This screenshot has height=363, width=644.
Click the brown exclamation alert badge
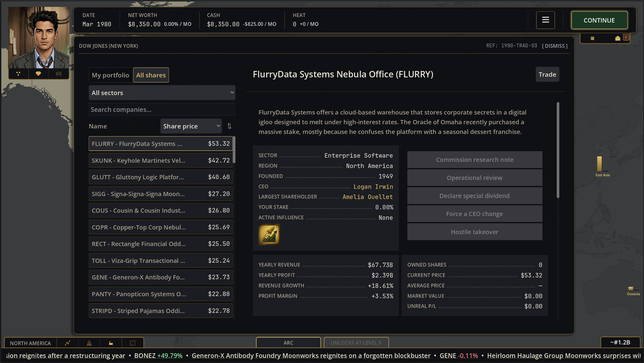pos(626,37)
